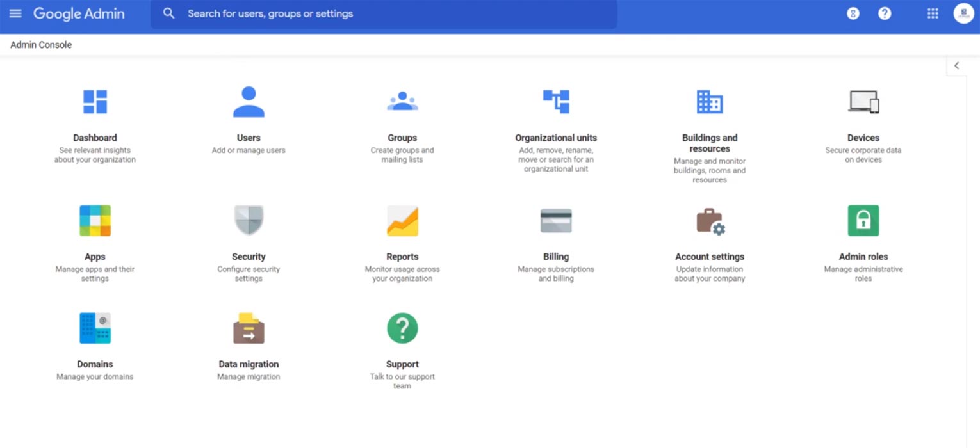Open the Account settings briefcase icon
Viewport: 980px width, 448px height.
(710, 221)
